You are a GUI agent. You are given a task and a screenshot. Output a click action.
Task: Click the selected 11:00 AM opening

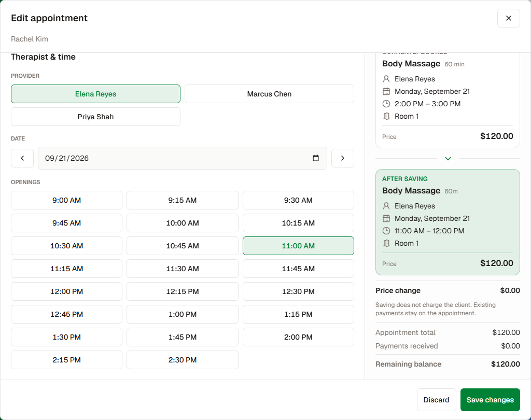pyautogui.click(x=298, y=246)
